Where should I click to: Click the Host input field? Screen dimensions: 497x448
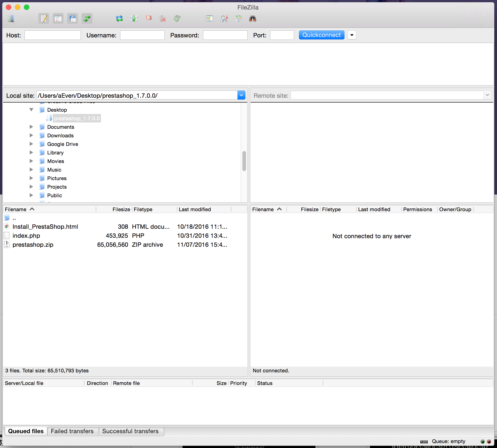[53, 35]
